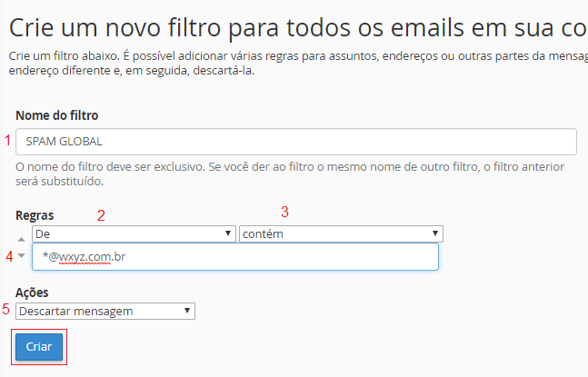
Task: Click the red annotation number 4
Action: [8, 256]
